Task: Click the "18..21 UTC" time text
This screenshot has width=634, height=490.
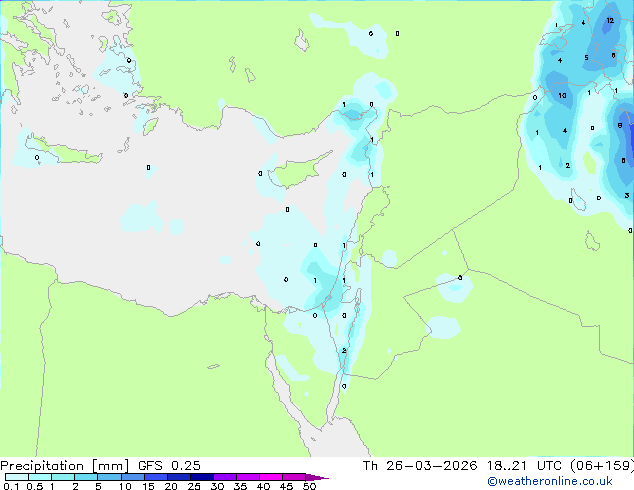Action: [x=524, y=466]
